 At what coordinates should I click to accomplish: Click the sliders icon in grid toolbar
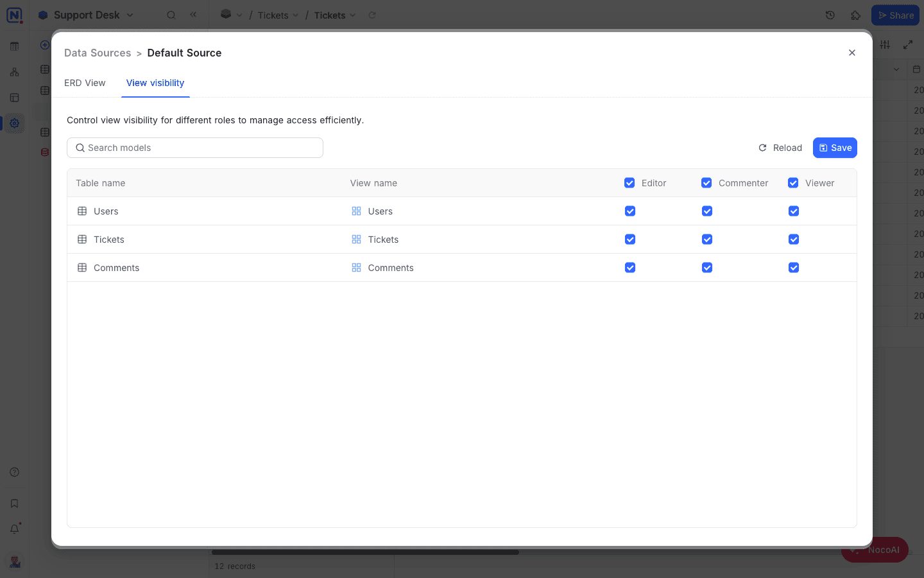click(x=886, y=44)
